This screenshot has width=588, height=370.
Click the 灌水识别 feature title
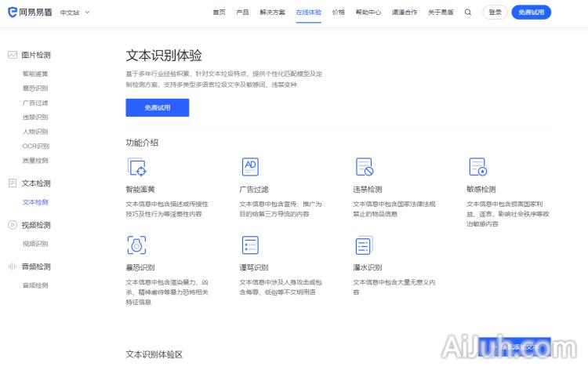(x=368, y=267)
